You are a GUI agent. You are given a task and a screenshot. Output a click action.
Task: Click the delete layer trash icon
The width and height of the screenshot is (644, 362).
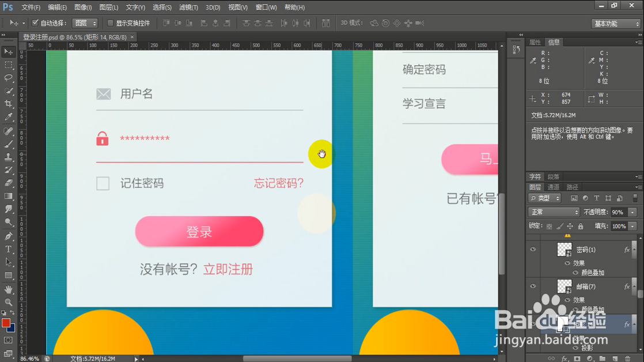pyautogui.click(x=627, y=359)
